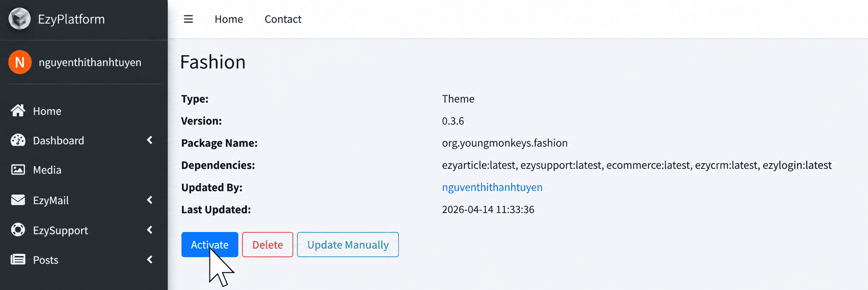Click the EzyPlatform brand name

[71, 19]
